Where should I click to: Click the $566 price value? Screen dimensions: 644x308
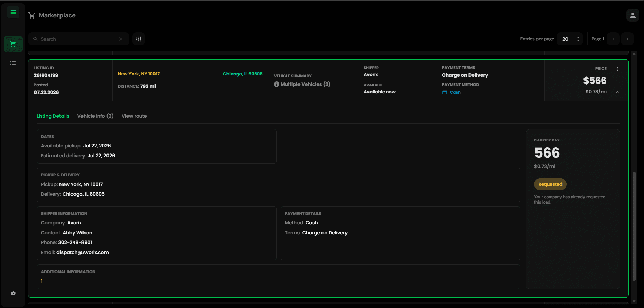595,80
